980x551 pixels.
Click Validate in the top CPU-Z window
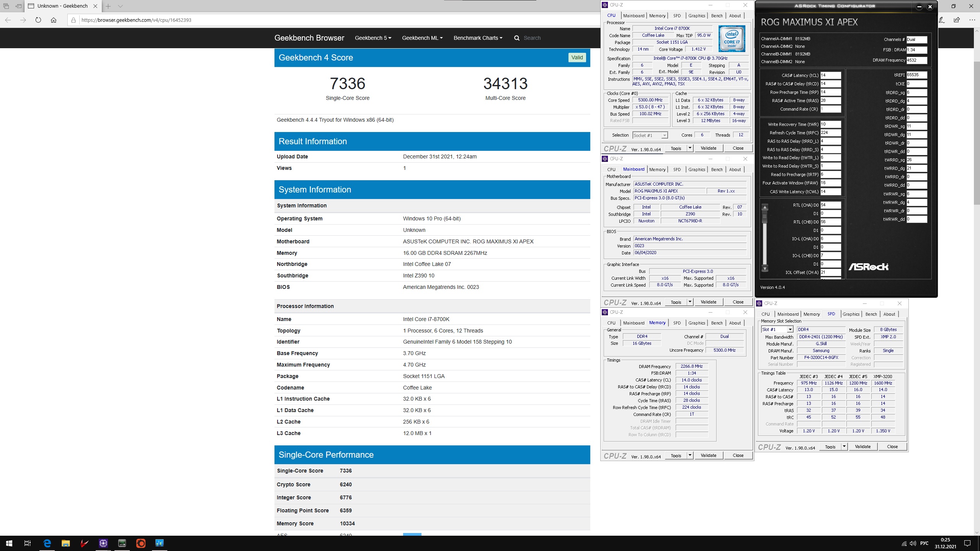coord(709,148)
